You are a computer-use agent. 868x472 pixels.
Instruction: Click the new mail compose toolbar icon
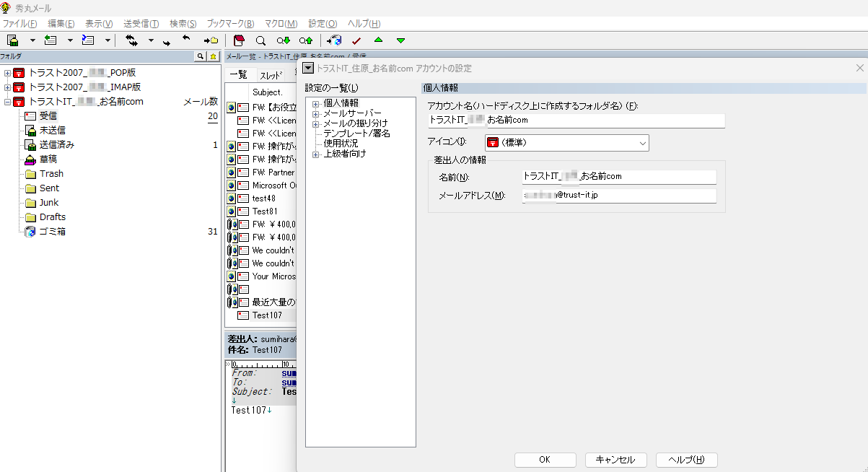point(13,40)
